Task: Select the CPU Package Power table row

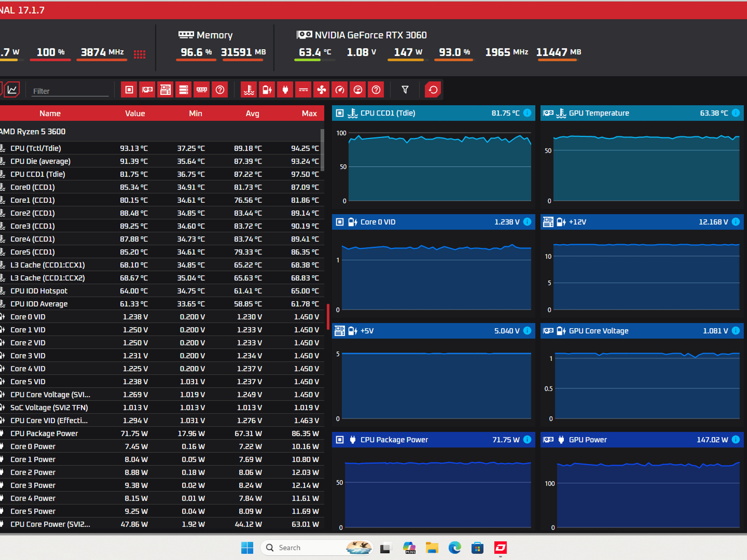Action: (x=160, y=433)
